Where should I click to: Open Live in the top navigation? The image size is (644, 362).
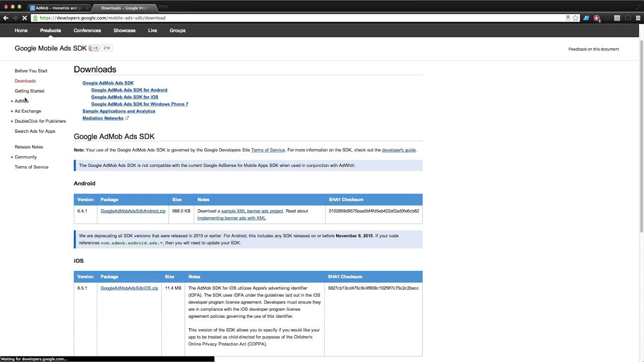point(152,31)
